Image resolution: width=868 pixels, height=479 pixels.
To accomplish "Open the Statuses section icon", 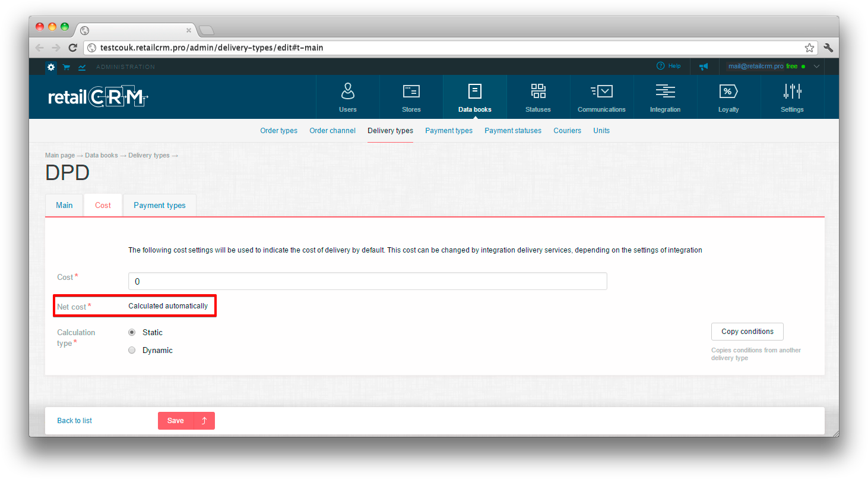I will [538, 92].
